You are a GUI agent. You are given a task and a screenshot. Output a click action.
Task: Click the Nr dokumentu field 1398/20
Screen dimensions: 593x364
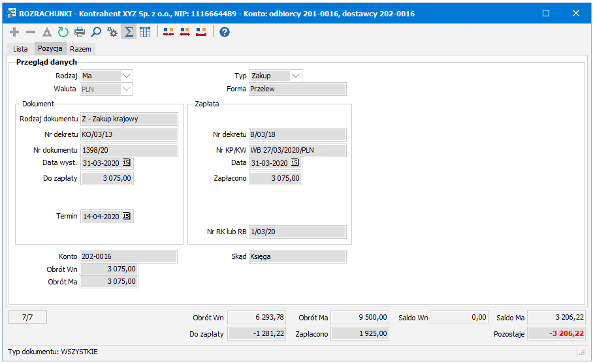coord(129,150)
